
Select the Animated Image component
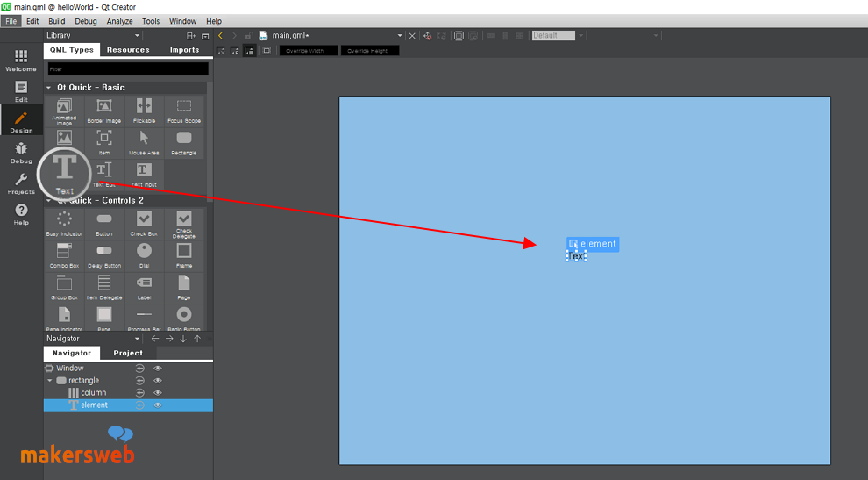pyautogui.click(x=64, y=111)
